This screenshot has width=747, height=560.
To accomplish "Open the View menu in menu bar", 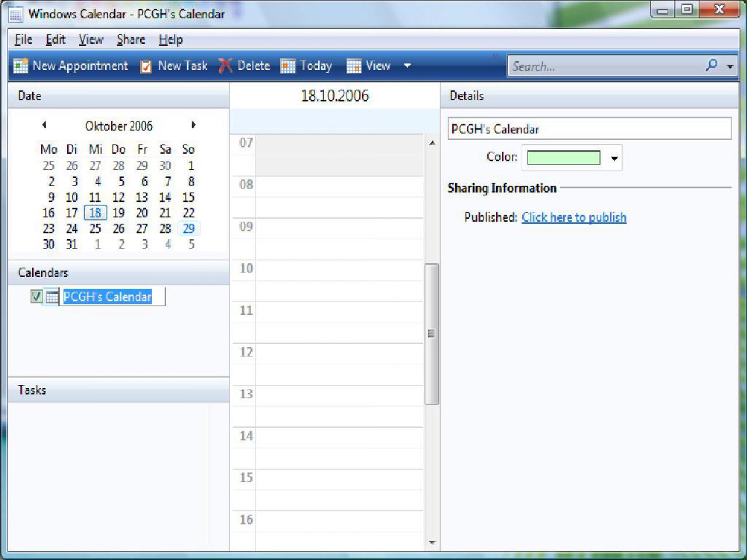I will (x=91, y=40).
